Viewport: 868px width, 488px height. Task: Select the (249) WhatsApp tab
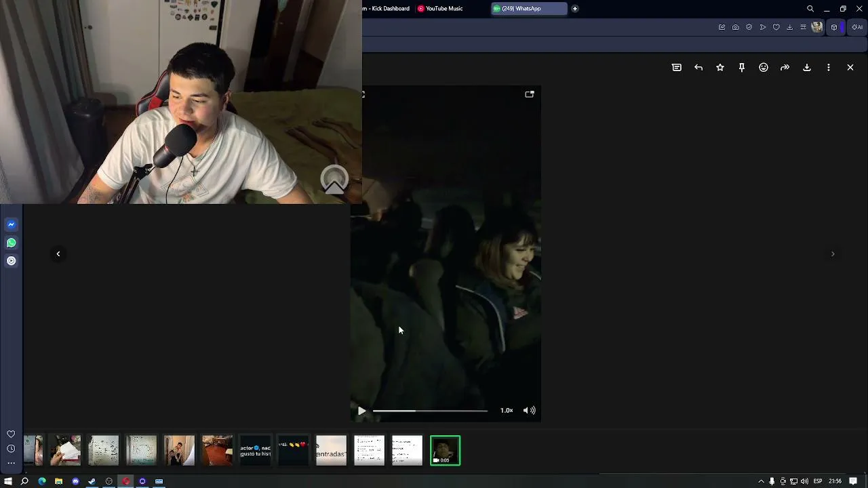(529, 9)
